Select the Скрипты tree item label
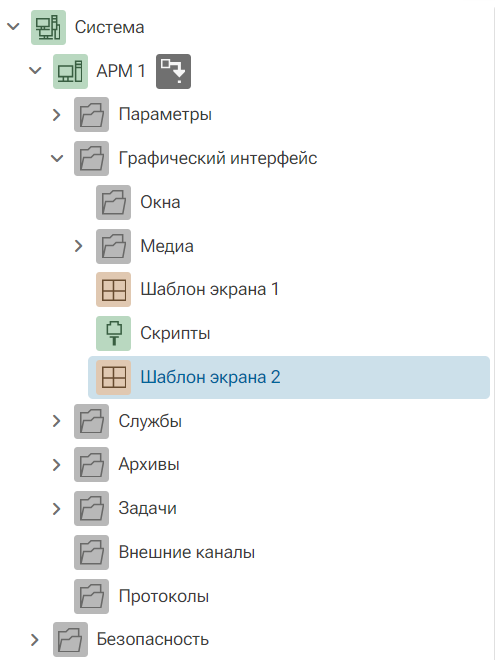This screenshot has height=660, width=495. [x=175, y=334]
